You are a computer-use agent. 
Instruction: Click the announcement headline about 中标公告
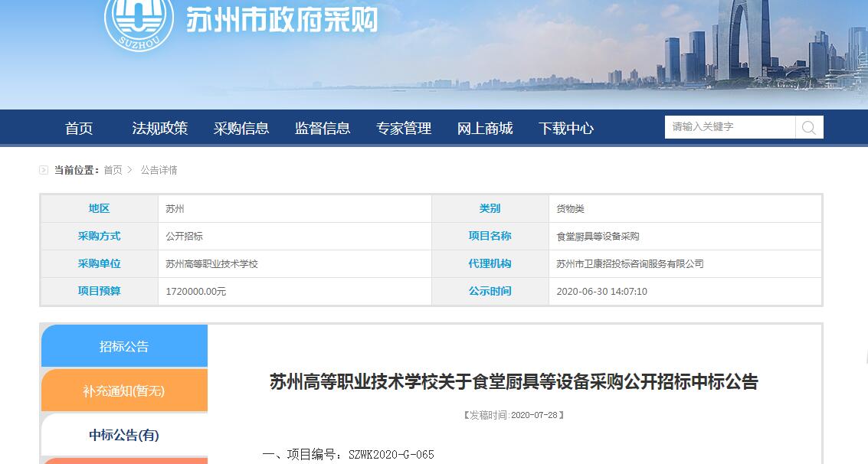click(x=514, y=381)
